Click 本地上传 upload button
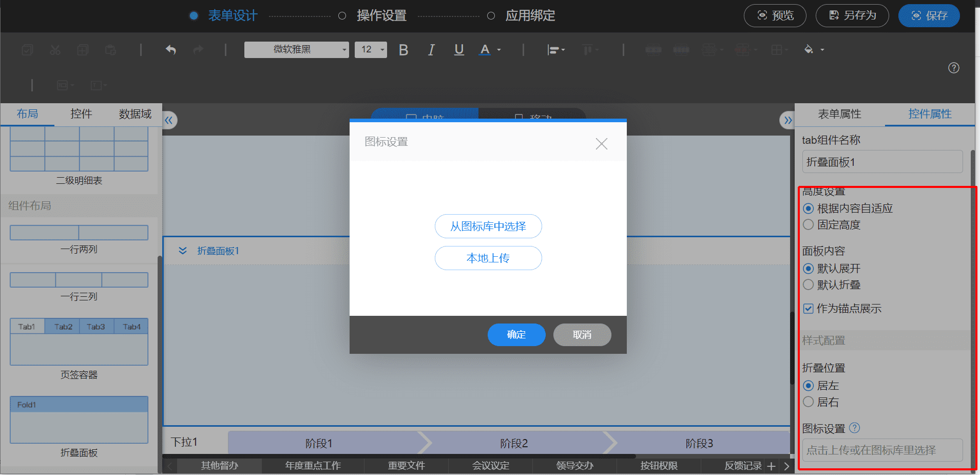This screenshot has height=475, width=980. [488, 258]
